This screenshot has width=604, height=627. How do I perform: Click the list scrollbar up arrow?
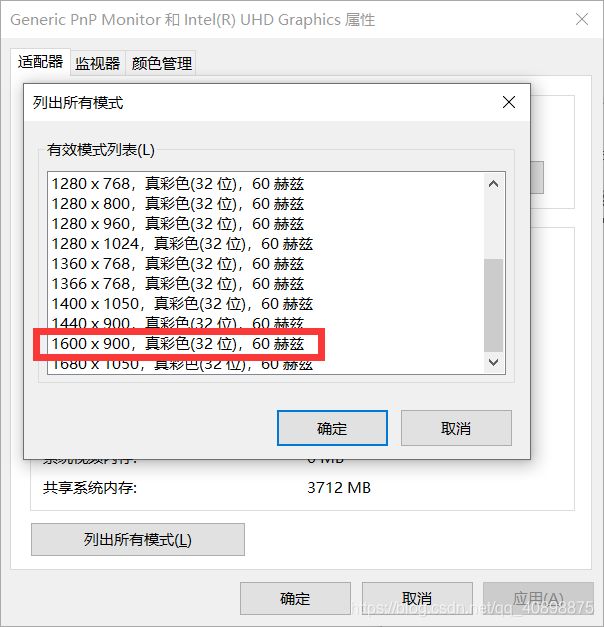(x=494, y=184)
